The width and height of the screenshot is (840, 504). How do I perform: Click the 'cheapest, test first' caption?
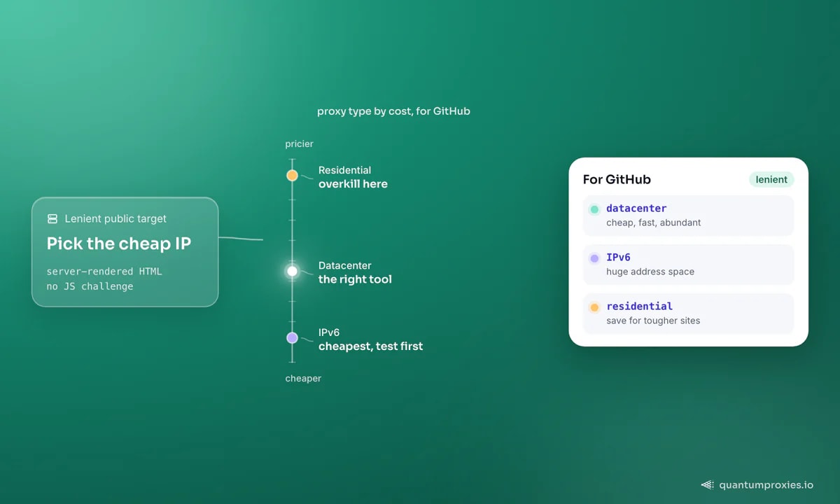point(370,346)
